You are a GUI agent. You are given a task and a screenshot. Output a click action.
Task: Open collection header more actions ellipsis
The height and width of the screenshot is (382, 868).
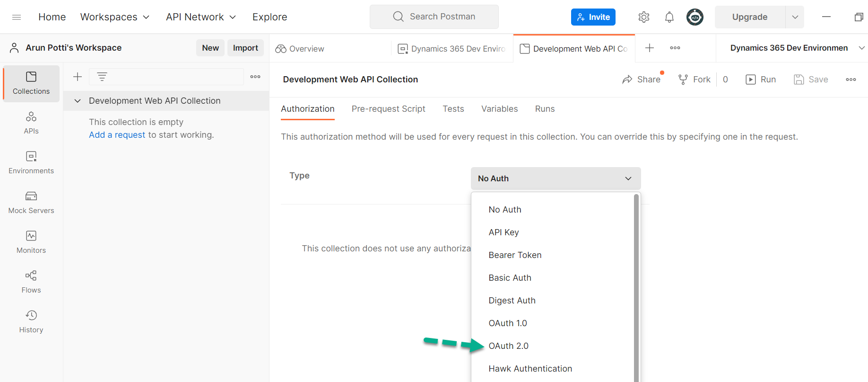pyautogui.click(x=851, y=80)
